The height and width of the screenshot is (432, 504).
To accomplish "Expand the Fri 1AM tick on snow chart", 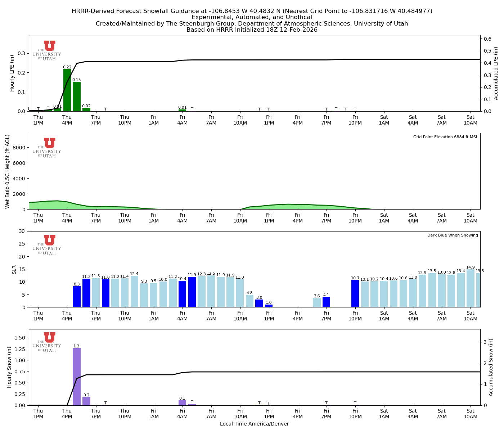I will click(154, 413).
